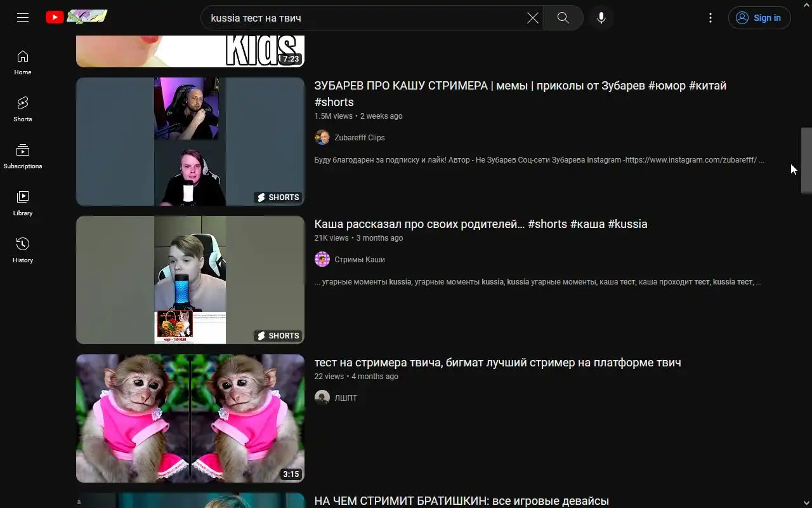Screen dimensions: 812x508
Task: Click the 21K views metadata text
Action: pos(332,238)
